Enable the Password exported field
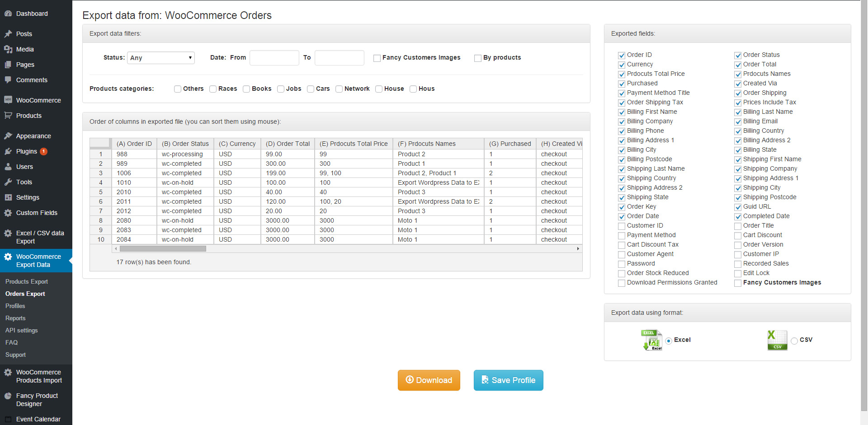 tap(622, 264)
